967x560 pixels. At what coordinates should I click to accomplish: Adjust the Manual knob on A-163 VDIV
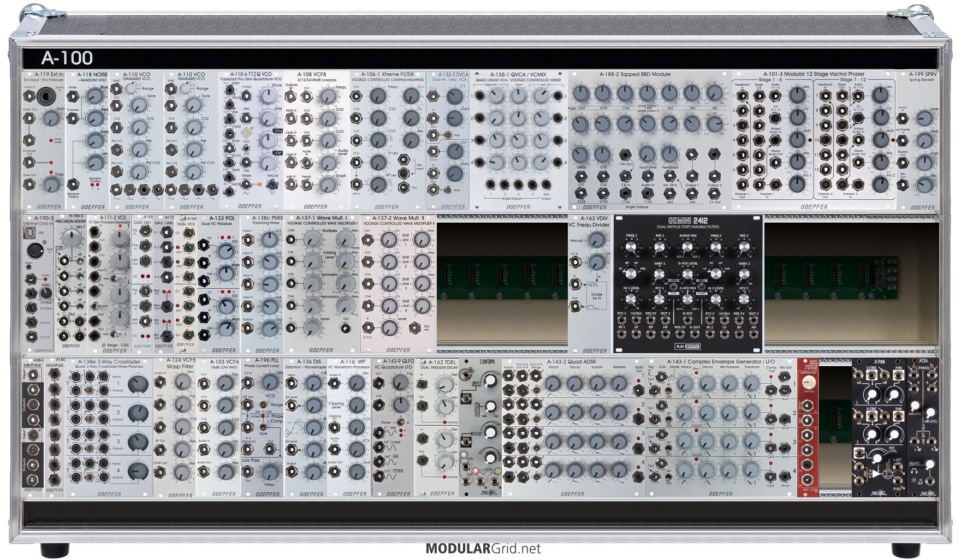pos(597,240)
